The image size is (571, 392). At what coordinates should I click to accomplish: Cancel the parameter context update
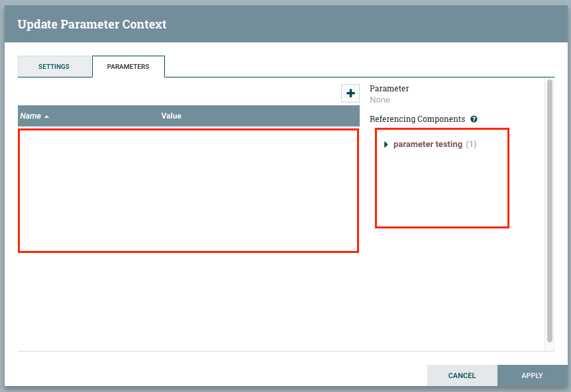pos(462,375)
